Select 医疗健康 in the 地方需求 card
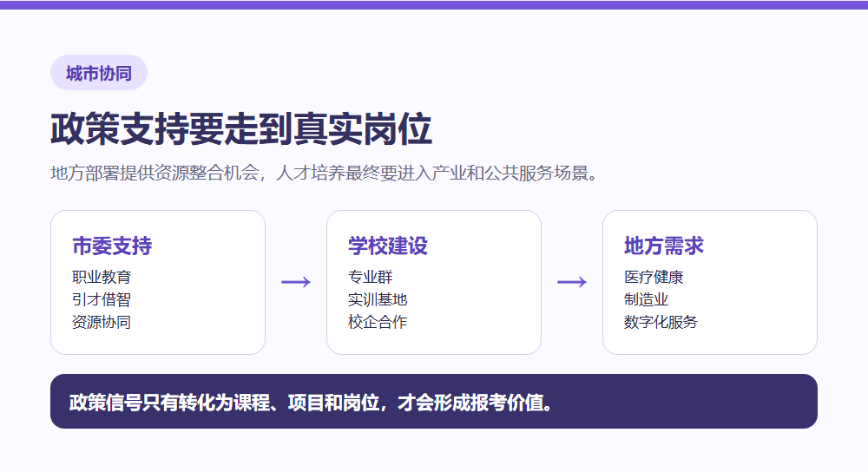The width and height of the screenshot is (868, 472). pyautogui.click(x=654, y=277)
